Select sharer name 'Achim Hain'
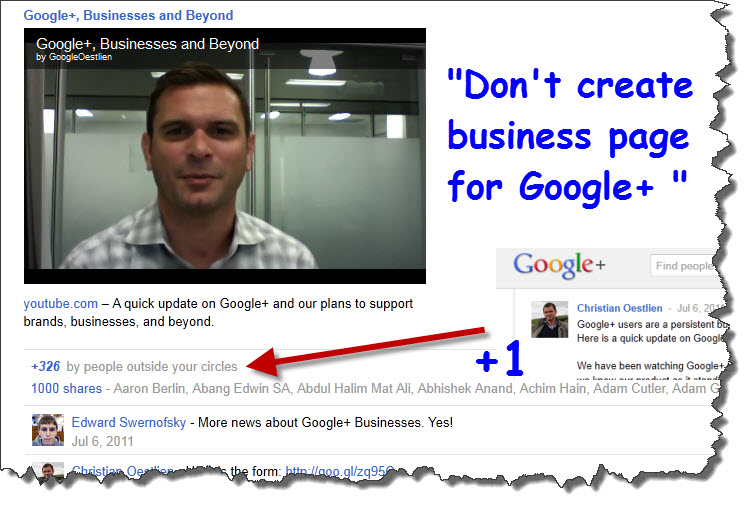 553,388
